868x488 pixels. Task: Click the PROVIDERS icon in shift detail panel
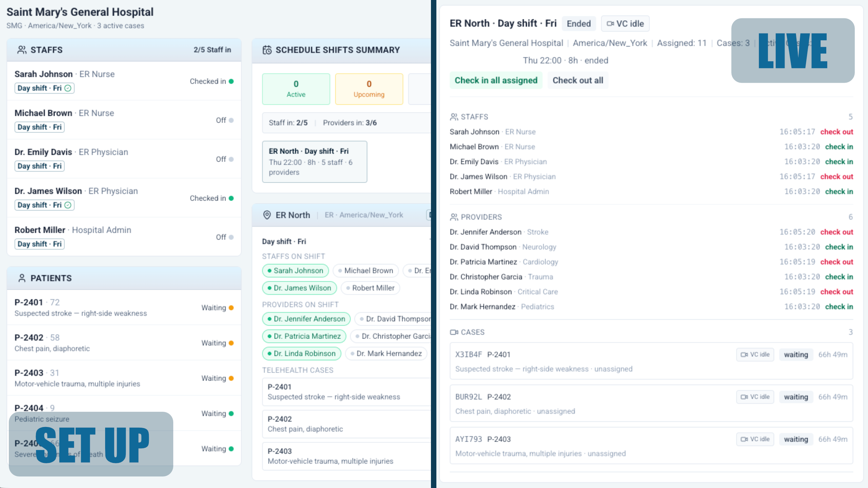[454, 217]
